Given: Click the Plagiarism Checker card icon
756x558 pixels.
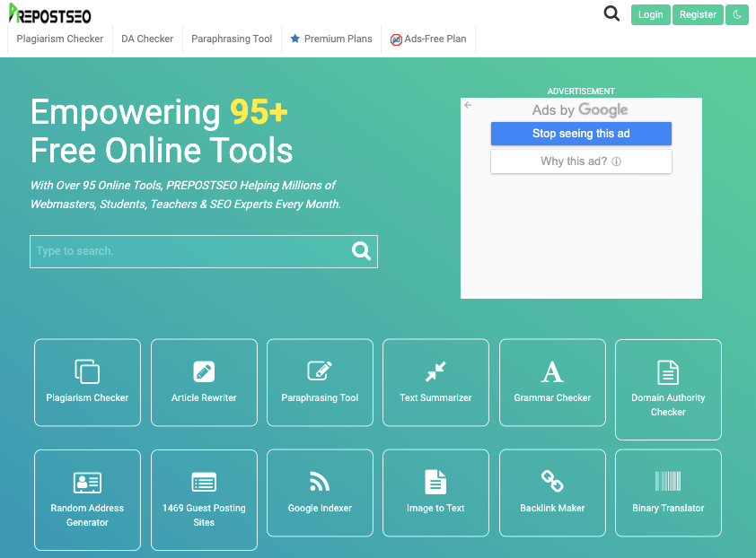Looking at the screenshot, I should [x=87, y=371].
